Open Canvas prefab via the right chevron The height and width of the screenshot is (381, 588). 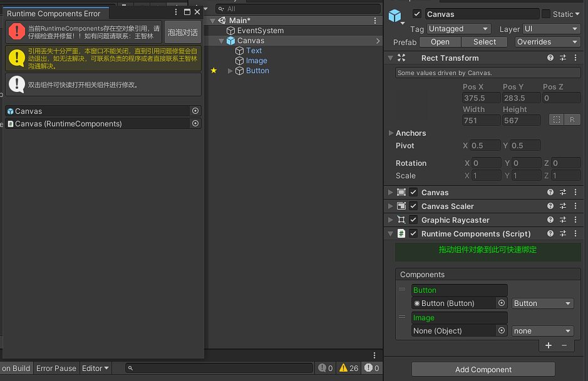pos(378,41)
